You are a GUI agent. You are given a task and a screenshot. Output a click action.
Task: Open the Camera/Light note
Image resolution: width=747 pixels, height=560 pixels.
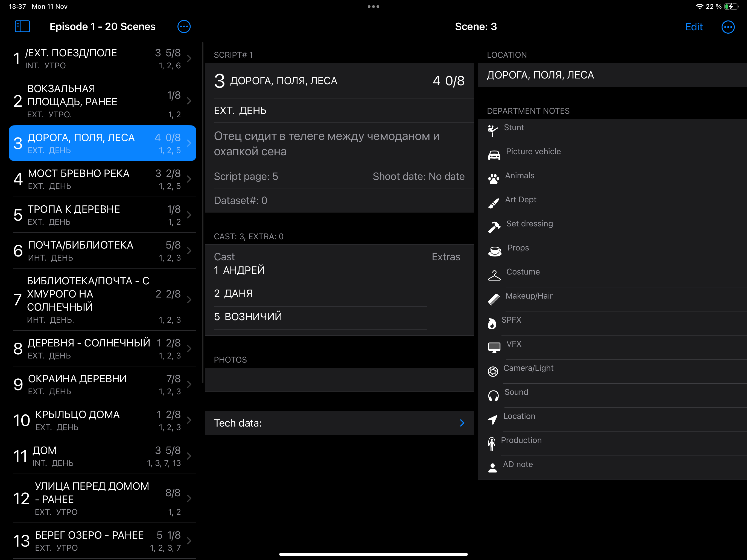(x=612, y=372)
